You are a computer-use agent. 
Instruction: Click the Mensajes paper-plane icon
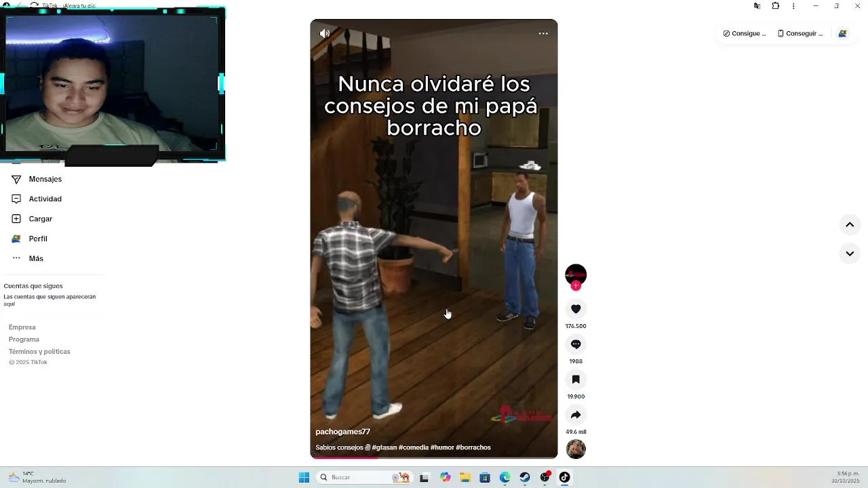(16, 179)
